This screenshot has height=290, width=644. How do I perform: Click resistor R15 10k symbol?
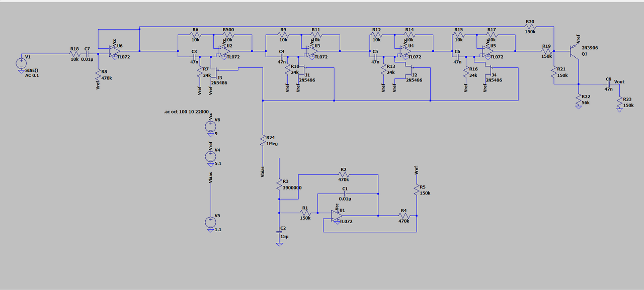tap(458, 35)
